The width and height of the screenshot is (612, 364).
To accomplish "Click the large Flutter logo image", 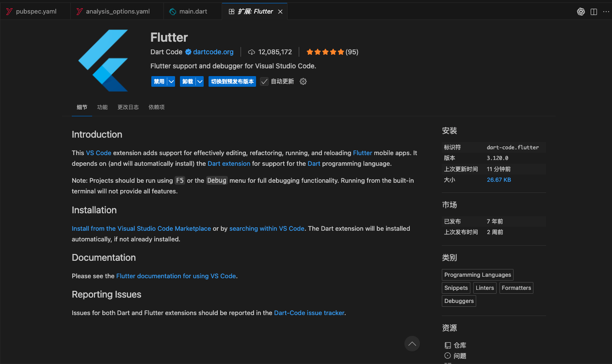I will 103,61.
